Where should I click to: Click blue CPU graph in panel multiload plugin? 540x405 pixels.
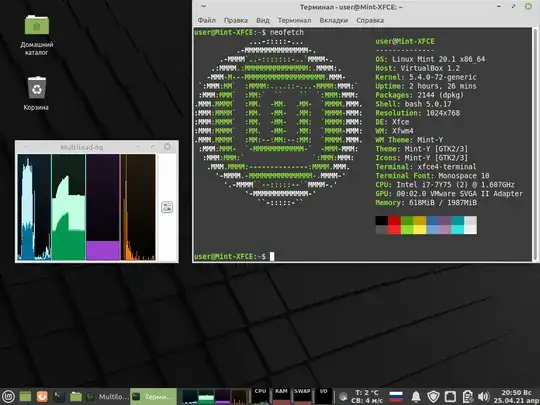click(x=190, y=396)
